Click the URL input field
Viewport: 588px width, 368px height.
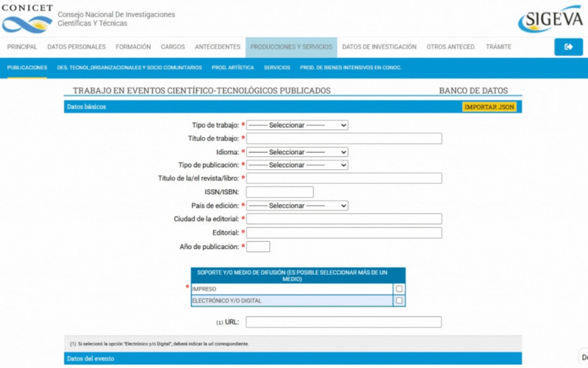click(x=344, y=322)
